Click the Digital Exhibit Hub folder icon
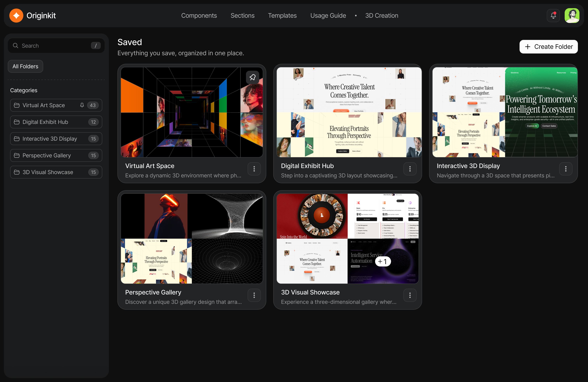The width and height of the screenshot is (588, 382). tap(17, 122)
